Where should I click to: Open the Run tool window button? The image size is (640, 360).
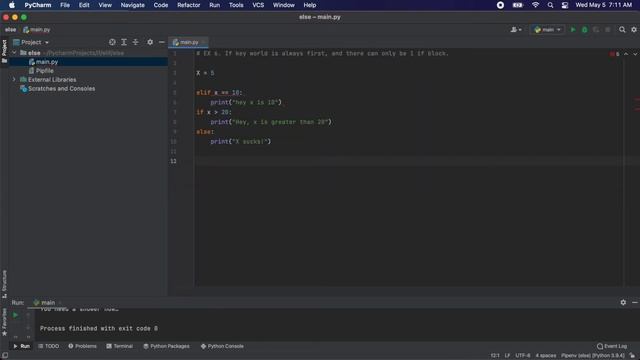(x=22, y=346)
